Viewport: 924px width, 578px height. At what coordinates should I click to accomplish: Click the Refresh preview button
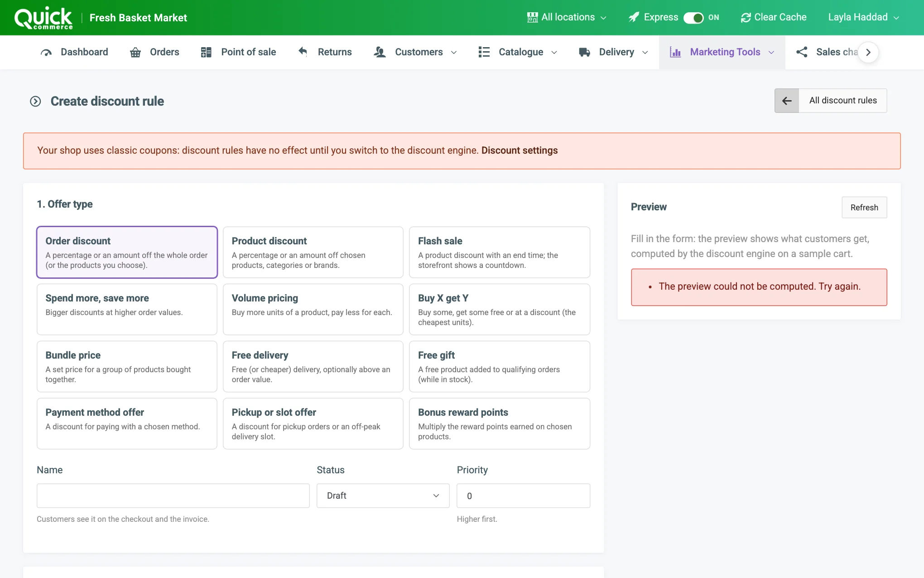[x=864, y=207]
